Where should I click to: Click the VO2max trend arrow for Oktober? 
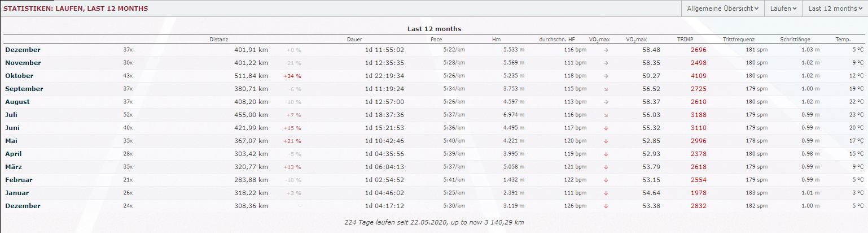[x=606, y=76]
